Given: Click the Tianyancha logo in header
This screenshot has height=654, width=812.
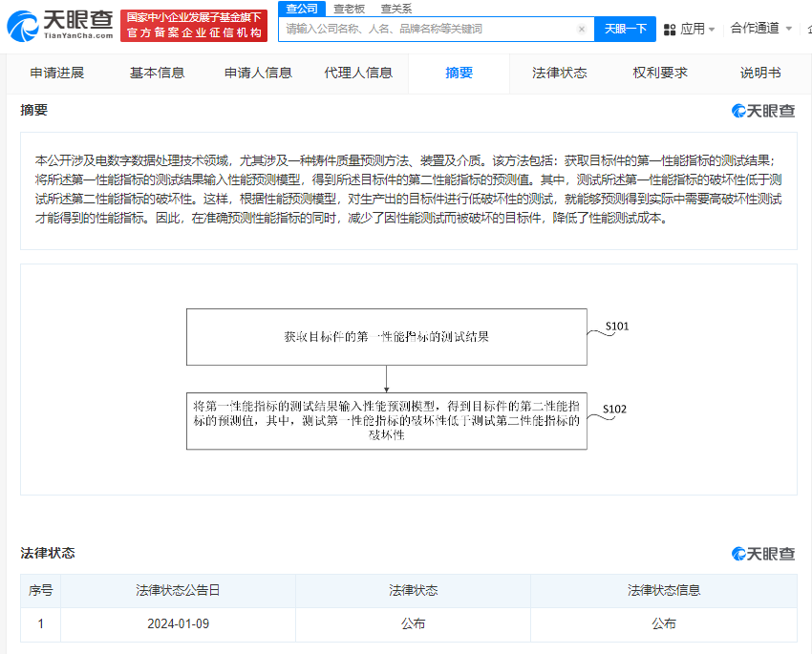Looking at the screenshot, I should coord(59,26).
